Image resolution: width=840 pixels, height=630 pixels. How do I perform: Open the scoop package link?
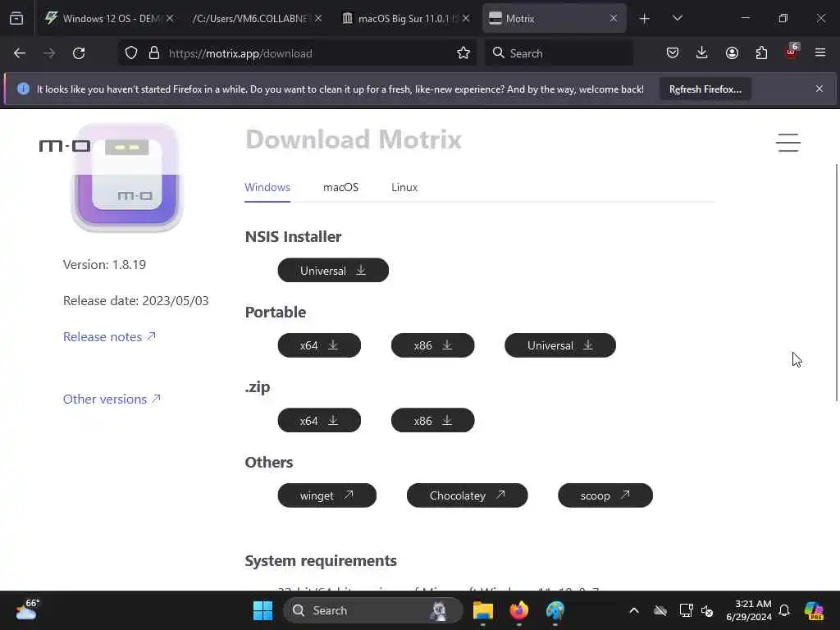click(x=605, y=495)
